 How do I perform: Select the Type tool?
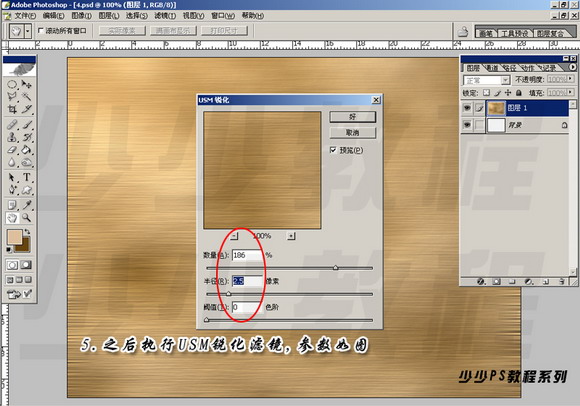coord(27,177)
